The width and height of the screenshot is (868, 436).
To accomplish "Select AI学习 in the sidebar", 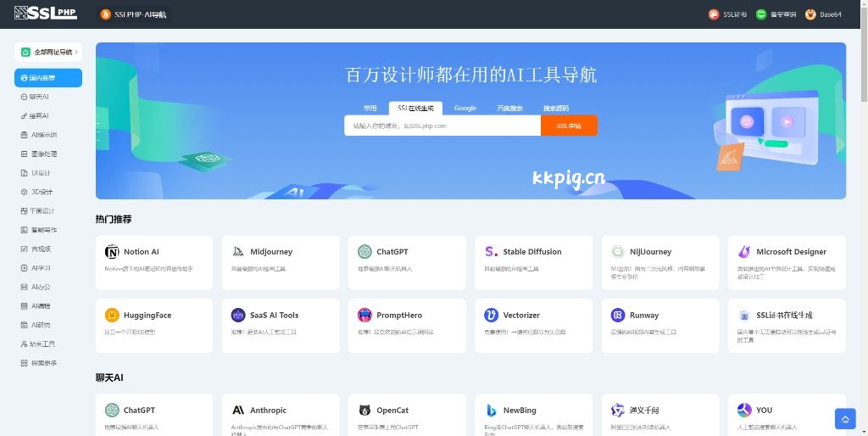I will 36,268.
